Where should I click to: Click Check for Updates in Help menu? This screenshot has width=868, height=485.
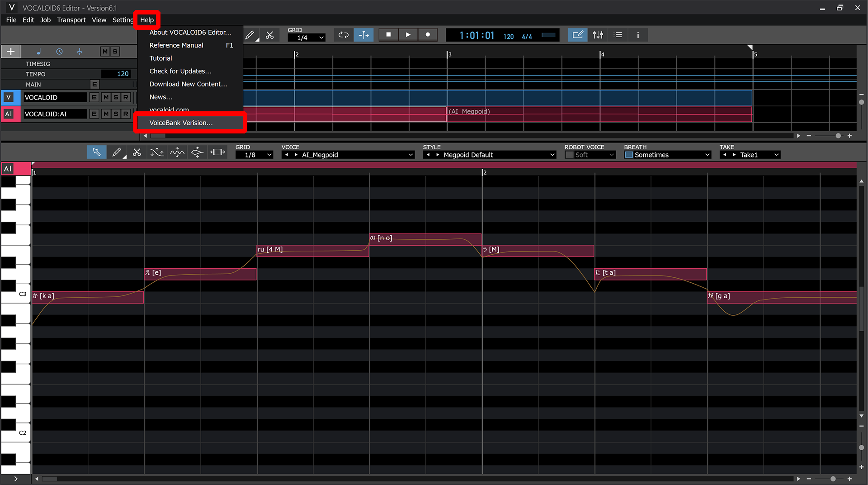[x=180, y=71]
